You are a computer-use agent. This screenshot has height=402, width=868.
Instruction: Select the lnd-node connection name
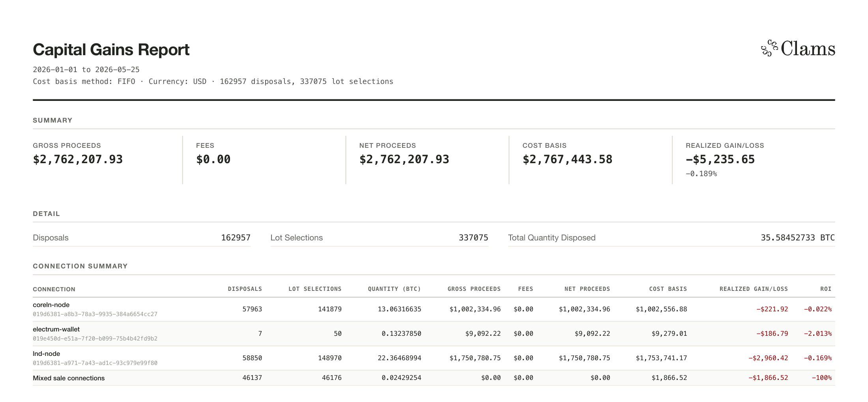click(46, 354)
